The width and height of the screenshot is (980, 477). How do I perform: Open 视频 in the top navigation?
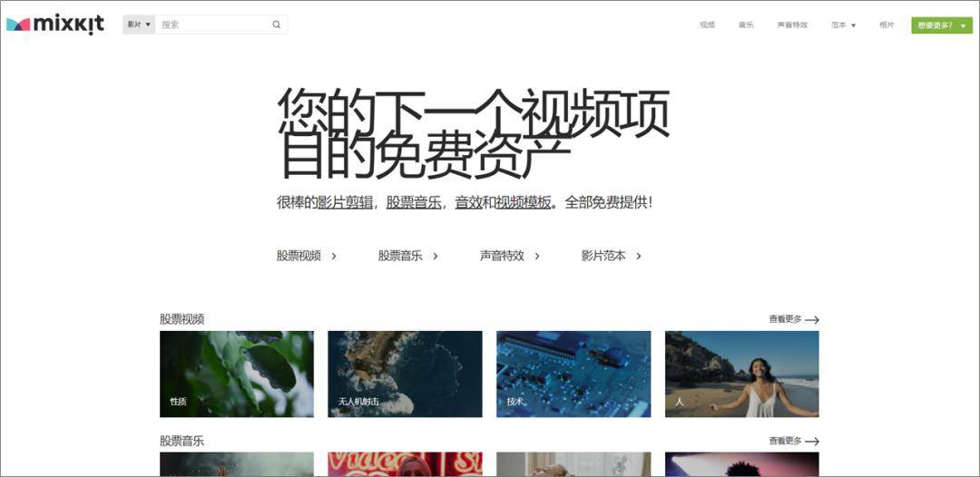point(707,25)
